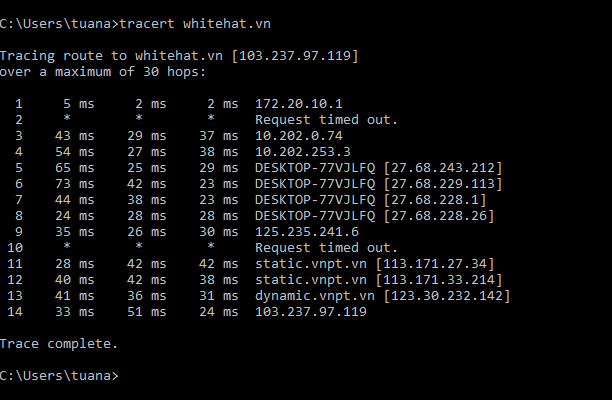Click the hop 10 Request timed out text
Image resolution: width=612 pixels, height=400 pixels.
pos(326,248)
